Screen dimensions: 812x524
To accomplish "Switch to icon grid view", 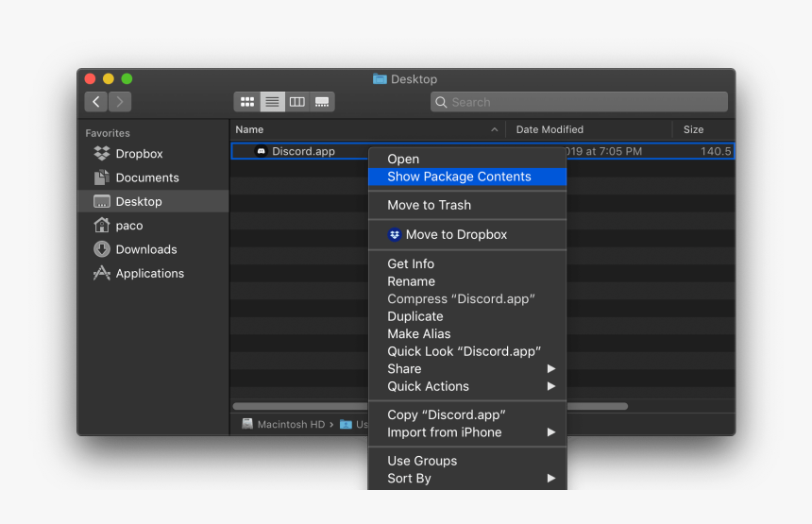I will (x=247, y=101).
